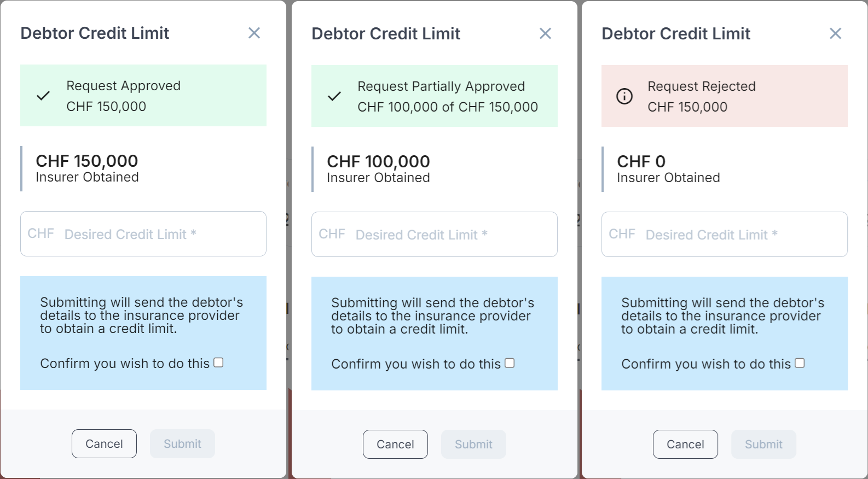This screenshot has width=868, height=479.
Task: Check the confirm box in the partially approved dialog
Action: [x=510, y=363]
